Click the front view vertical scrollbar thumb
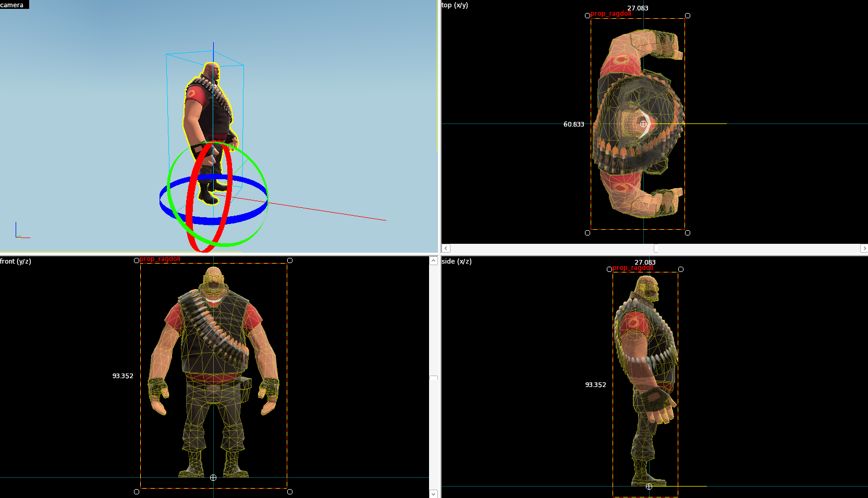This screenshot has width=868, height=498. tap(433, 377)
